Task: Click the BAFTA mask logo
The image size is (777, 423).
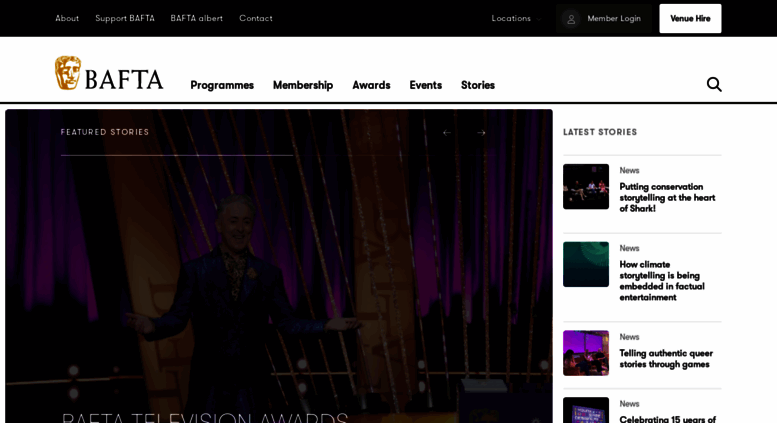Action: pyautogui.click(x=68, y=73)
